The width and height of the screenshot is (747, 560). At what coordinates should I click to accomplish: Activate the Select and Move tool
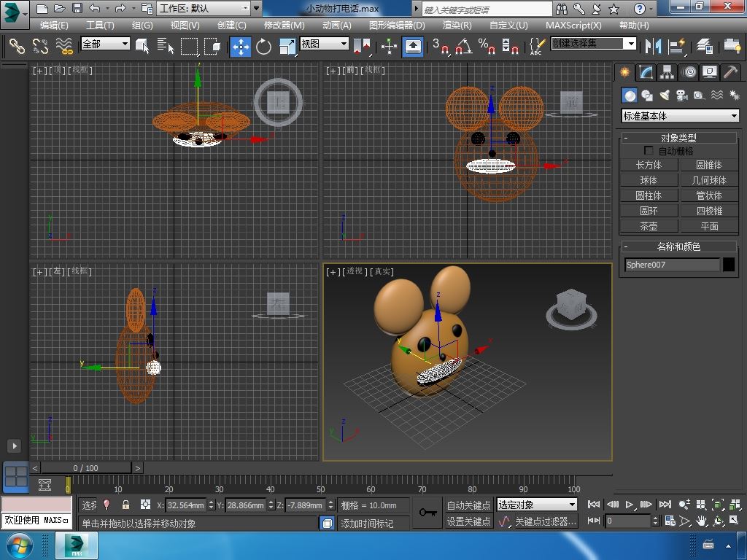pos(241,46)
